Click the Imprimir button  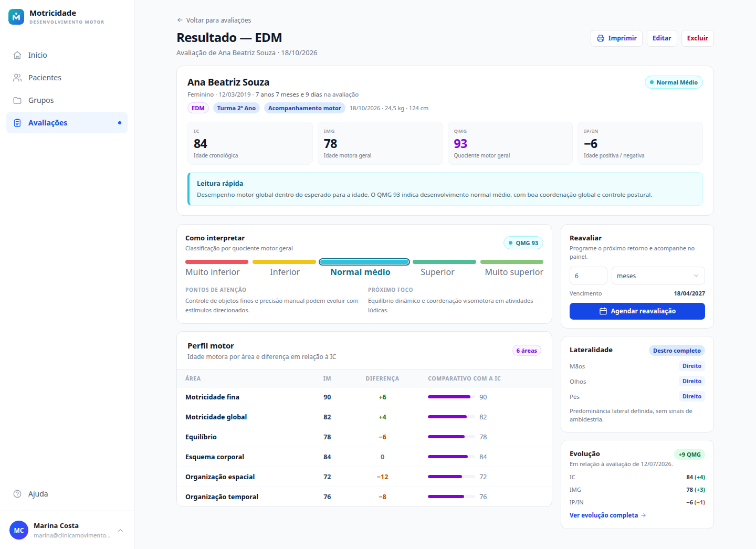[616, 38]
